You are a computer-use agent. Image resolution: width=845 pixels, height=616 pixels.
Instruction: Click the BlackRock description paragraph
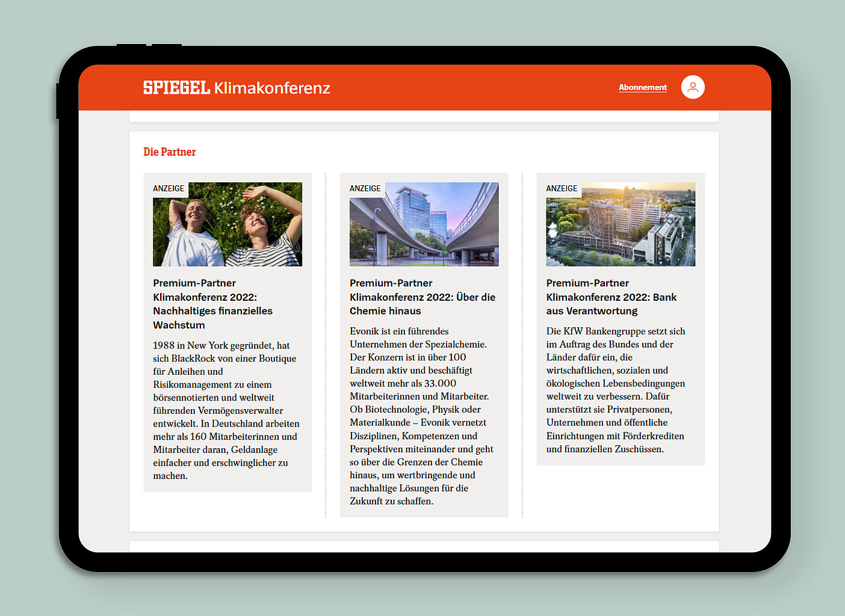[225, 410]
